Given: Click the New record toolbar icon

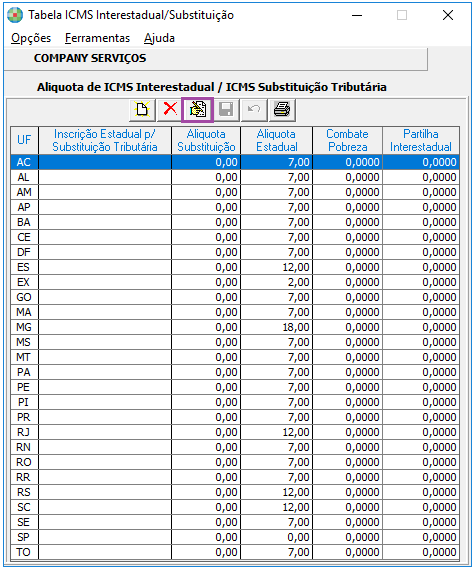Looking at the screenshot, I should [142, 110].
